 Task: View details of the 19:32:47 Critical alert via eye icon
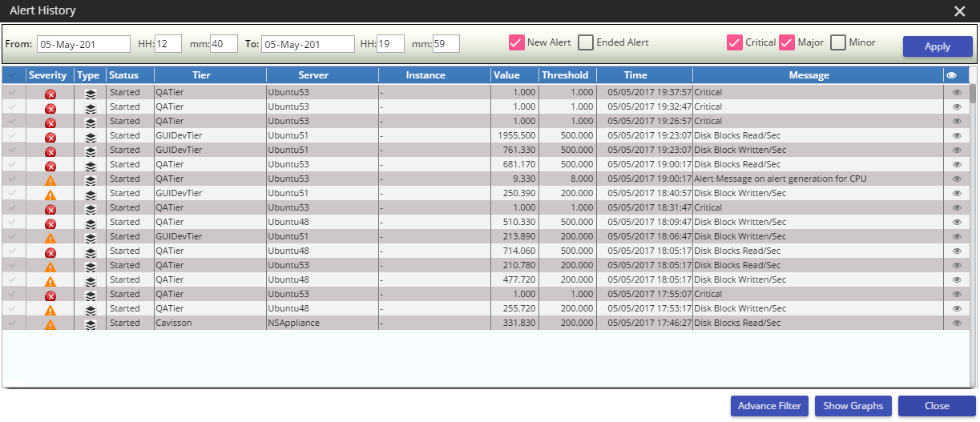coord(956,107)
